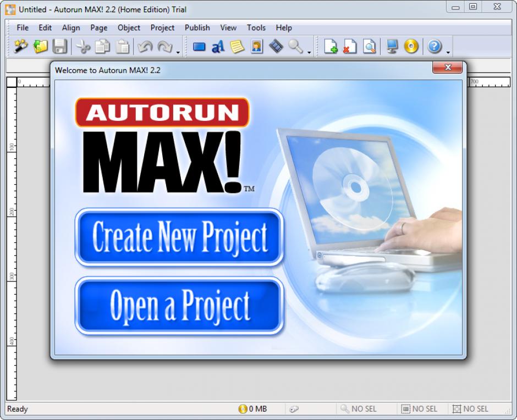
Task: Select the text label object tool
Action: (x=218, y=47)
